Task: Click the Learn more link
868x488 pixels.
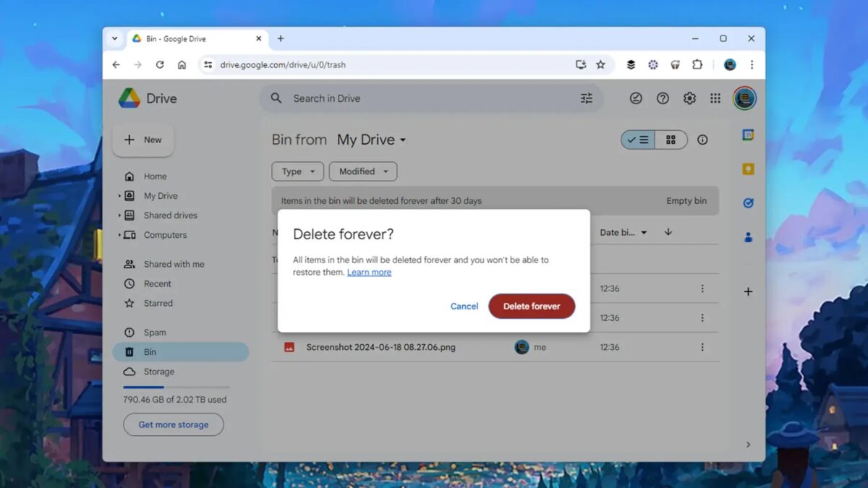Action: click(369, 272)
